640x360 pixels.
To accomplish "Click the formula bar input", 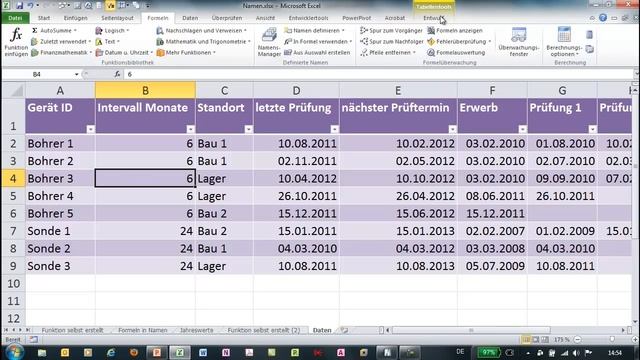I will point(378,74).
